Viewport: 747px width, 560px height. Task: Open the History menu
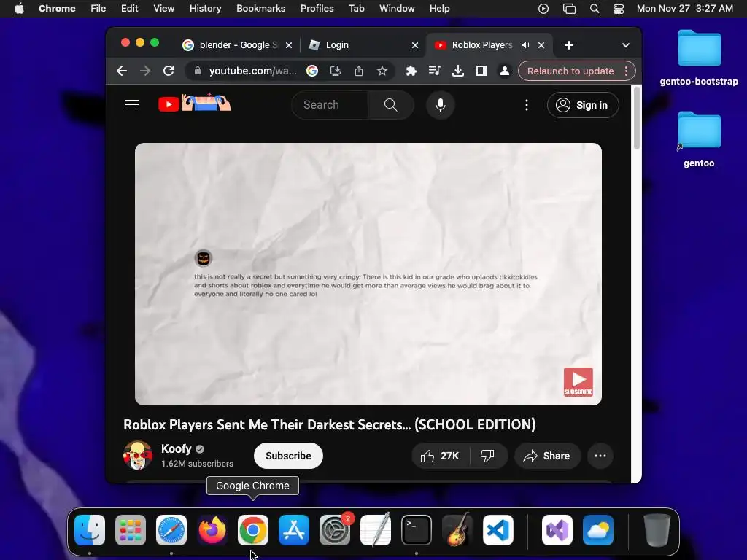[205, 9]
